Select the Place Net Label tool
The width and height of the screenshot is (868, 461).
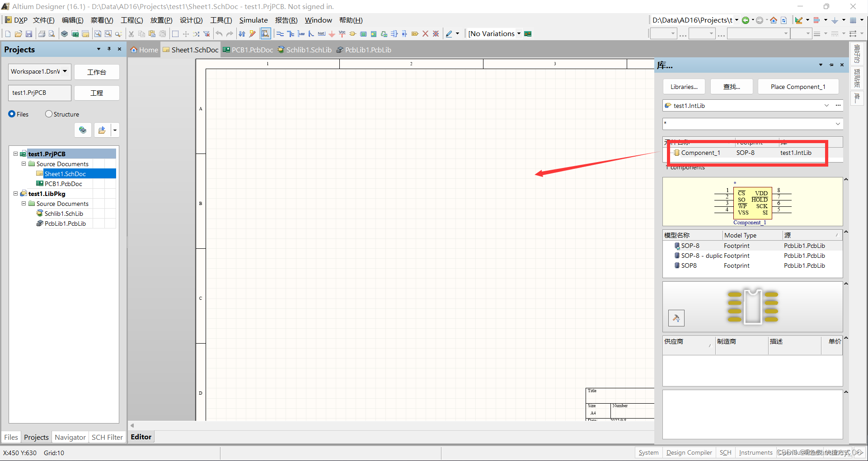pyautogui.click(x=321, y=34)
